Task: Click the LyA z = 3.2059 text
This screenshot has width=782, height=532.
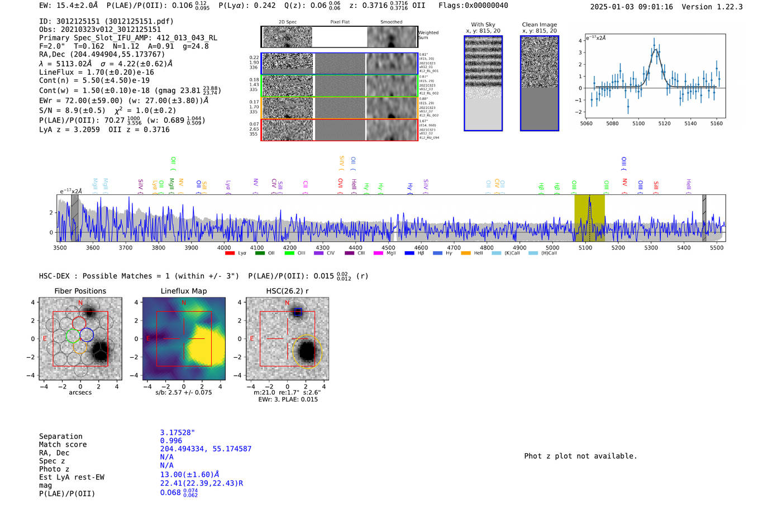Action: tap(69, 130)
